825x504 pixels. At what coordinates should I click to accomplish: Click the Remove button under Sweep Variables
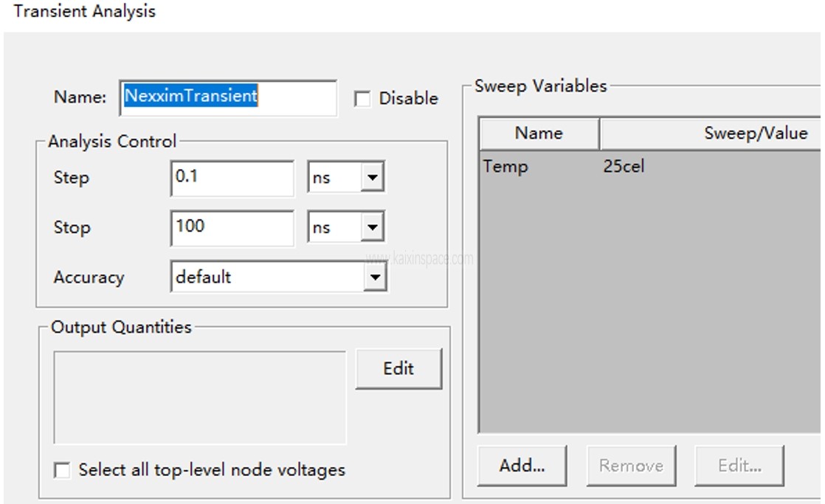pos(631,466)
